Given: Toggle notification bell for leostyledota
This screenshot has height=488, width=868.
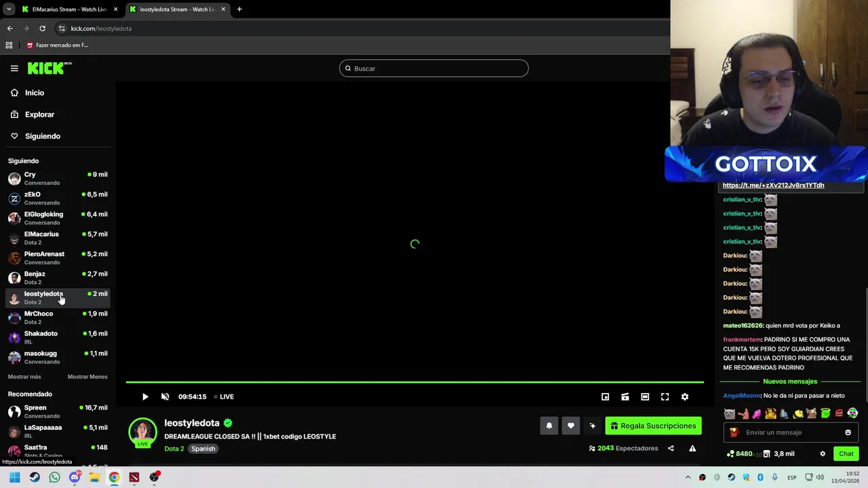Looking at the screenshot, I should tap(549, 426).
